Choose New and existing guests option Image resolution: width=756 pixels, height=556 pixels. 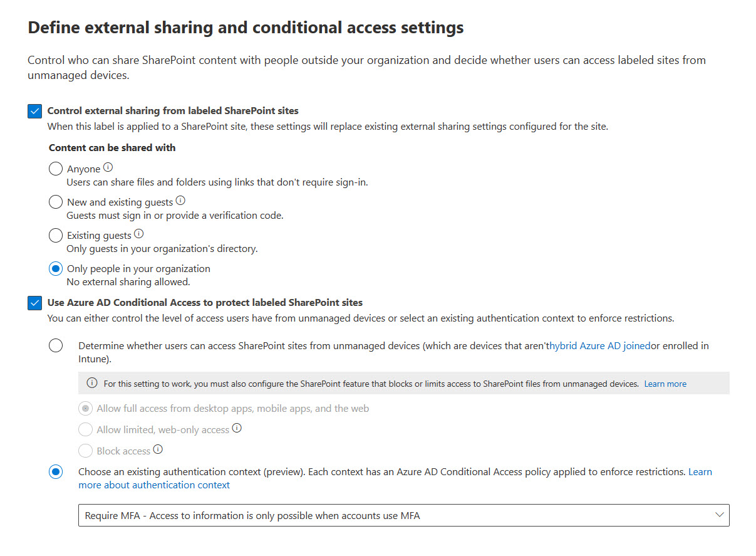[x=55, y=201]
